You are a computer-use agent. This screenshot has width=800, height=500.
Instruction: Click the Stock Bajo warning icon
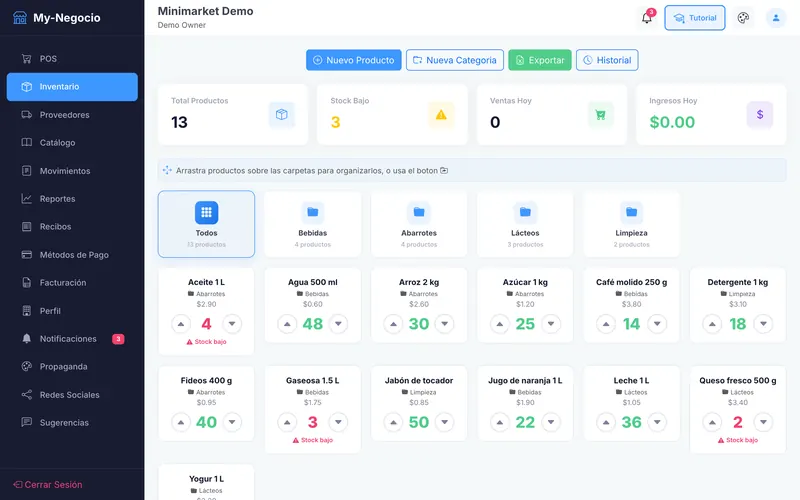point(441,114)
